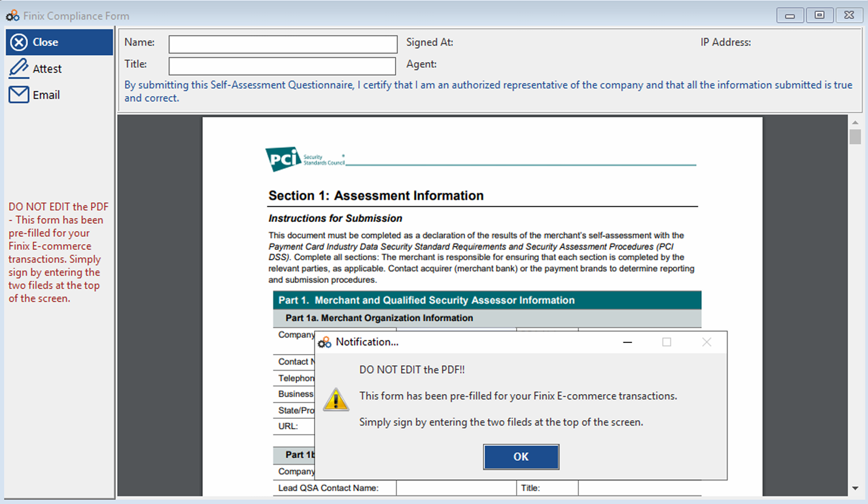Click the 'Finix Compliance Form' window title
This screenshot has height=504, width=868.
point(76,15)
